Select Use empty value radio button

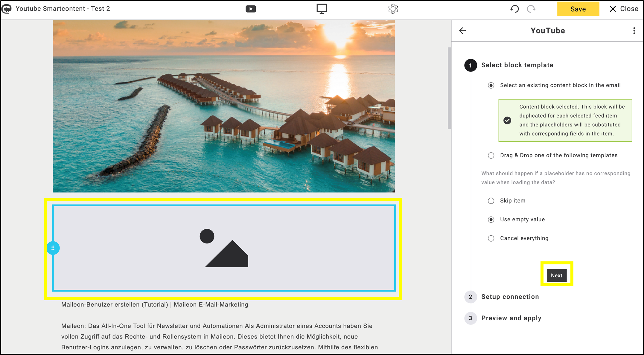491,220
